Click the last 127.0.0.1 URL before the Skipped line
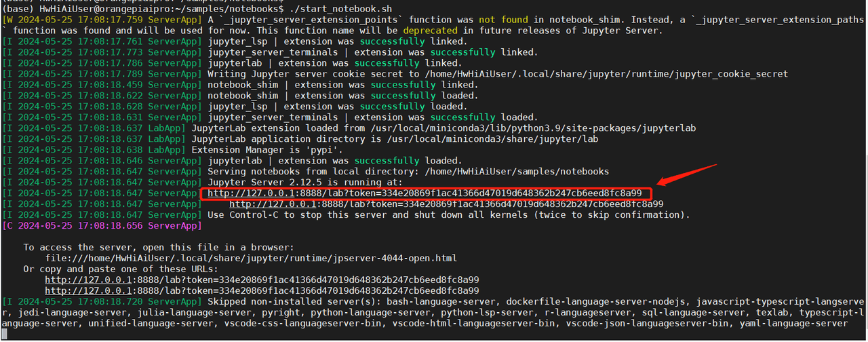868x342 pixels. [x=262, y=290]
